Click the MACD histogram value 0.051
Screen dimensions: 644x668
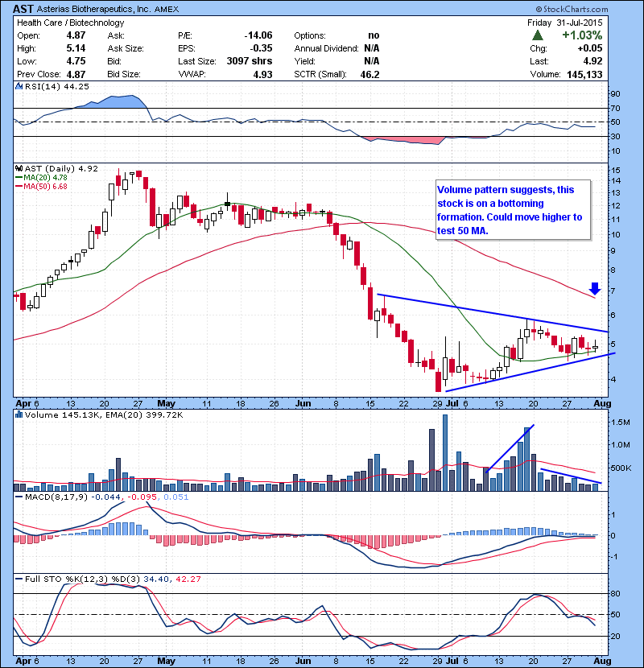(x=176, y=497)
